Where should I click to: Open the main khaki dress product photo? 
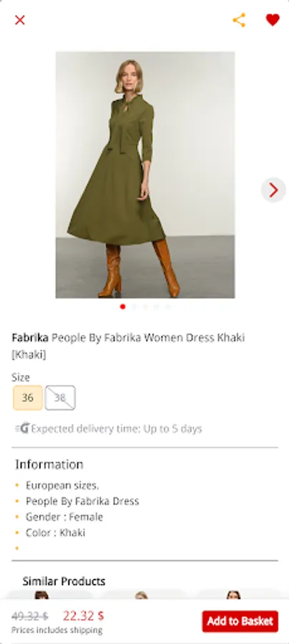click(x=145, y=175)
